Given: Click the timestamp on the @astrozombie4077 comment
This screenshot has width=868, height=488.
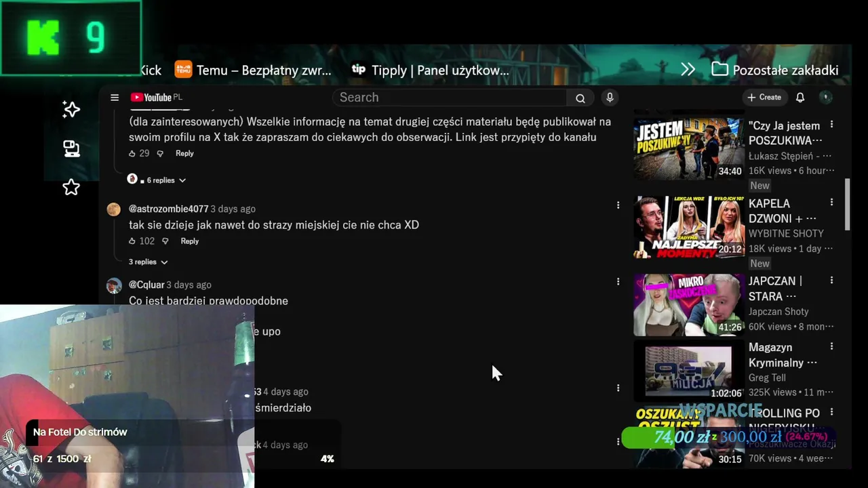Looking at the screenshot, I should (233, 209).
